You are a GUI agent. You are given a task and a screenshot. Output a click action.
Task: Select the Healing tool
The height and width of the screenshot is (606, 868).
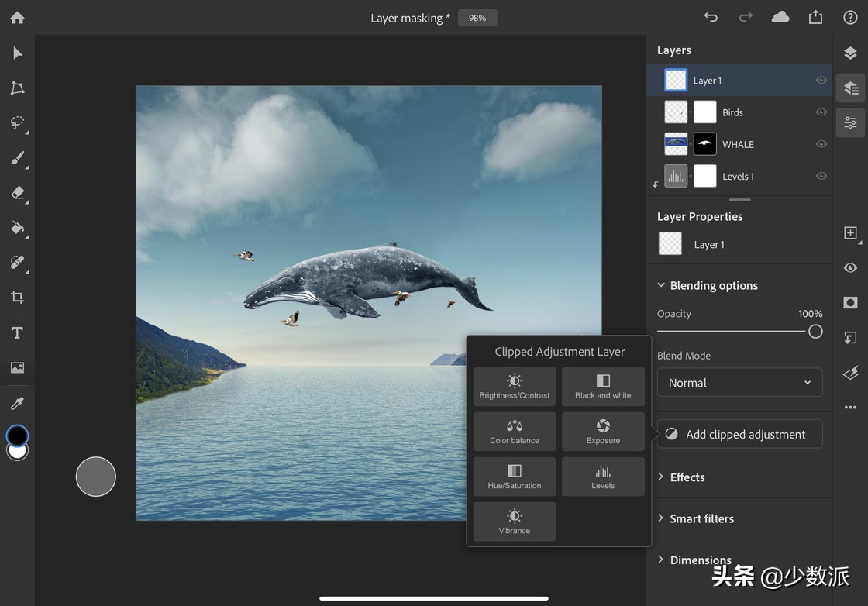pos(16,263)
